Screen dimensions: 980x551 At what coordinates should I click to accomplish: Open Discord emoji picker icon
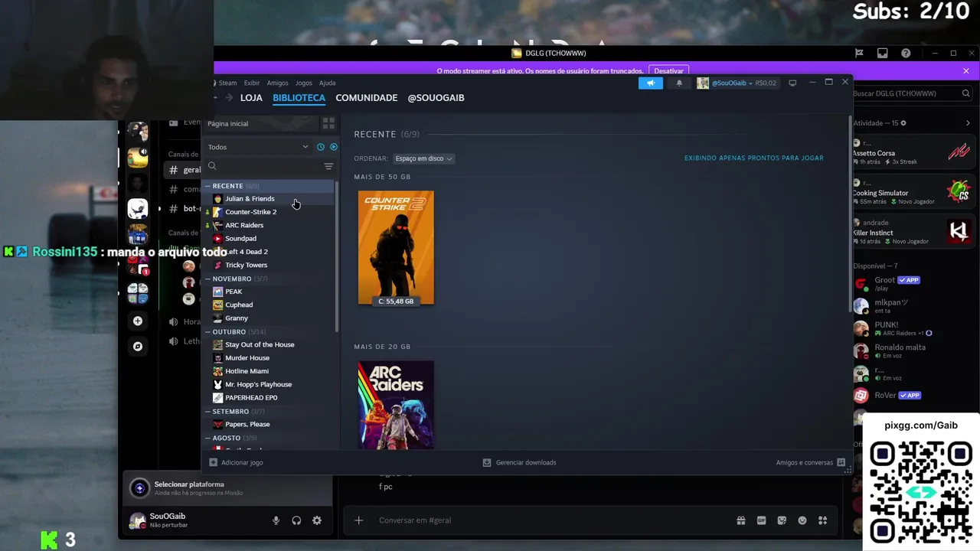802,520
